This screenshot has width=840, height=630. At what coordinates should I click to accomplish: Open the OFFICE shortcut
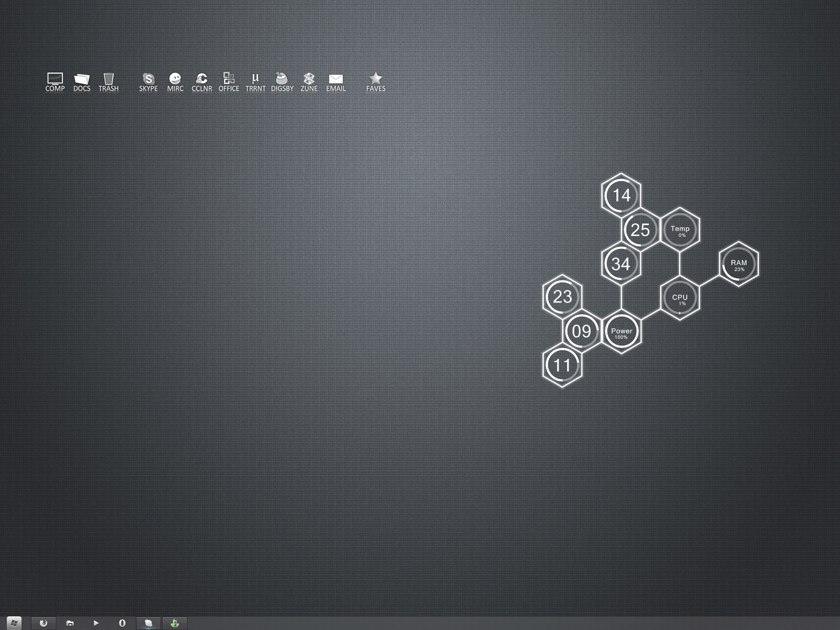point(229,82)
